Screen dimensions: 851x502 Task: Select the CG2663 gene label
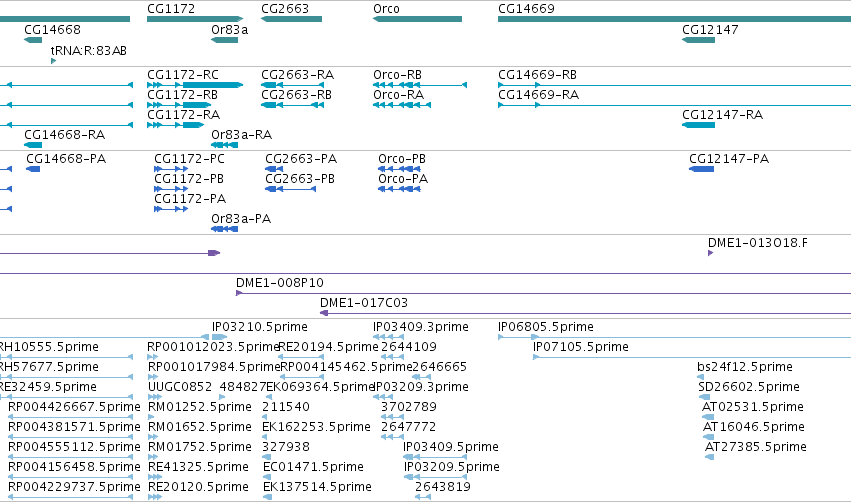[285, 9]
